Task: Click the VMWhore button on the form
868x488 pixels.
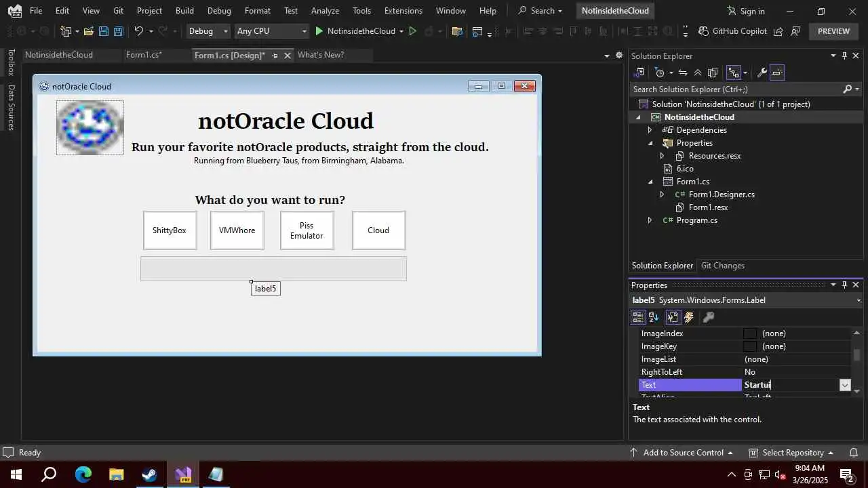Action: [x=237, y=230]
